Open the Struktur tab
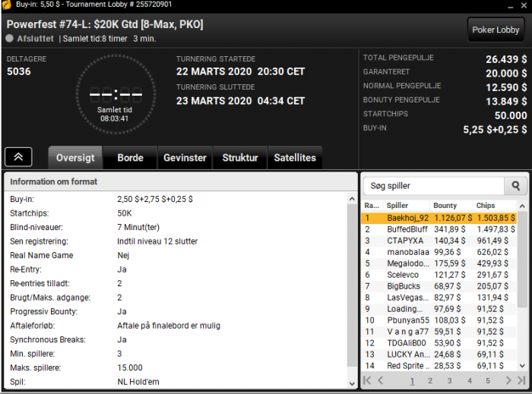The image size is (532, 394). pos(240,158)
